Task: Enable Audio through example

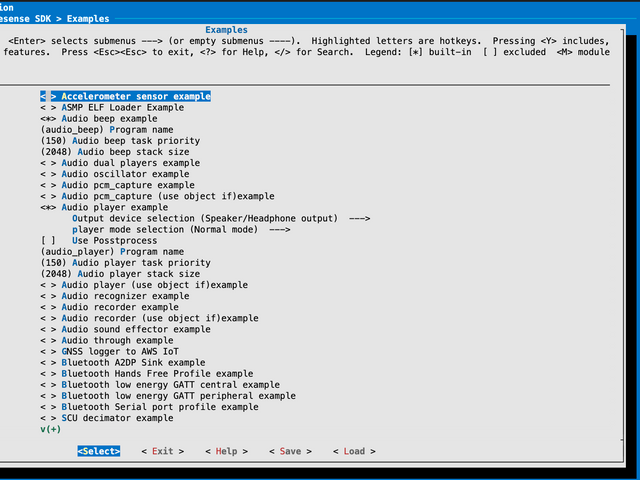Action: point(107,340)
